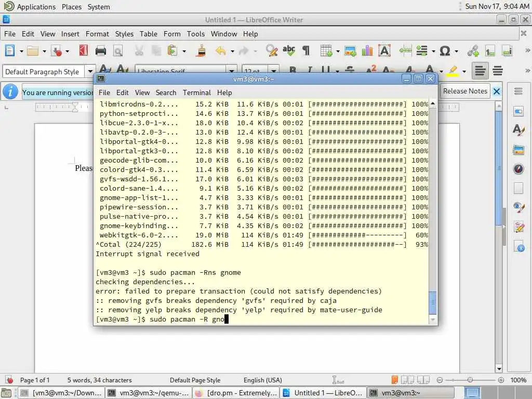Open sidebar settings hamburger icon
The height and width of the screenshot is (399, 532).
click(x=518, y=91)
